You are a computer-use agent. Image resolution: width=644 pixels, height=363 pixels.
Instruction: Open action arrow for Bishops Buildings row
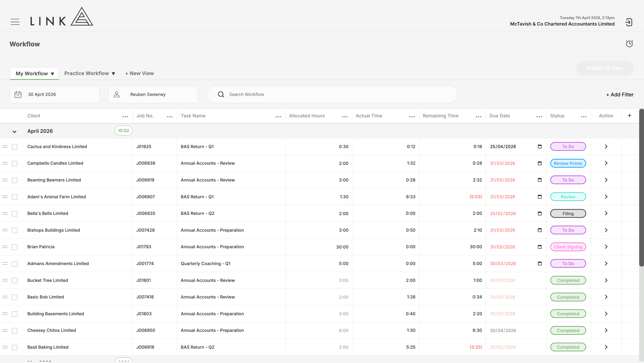[606, 230]
